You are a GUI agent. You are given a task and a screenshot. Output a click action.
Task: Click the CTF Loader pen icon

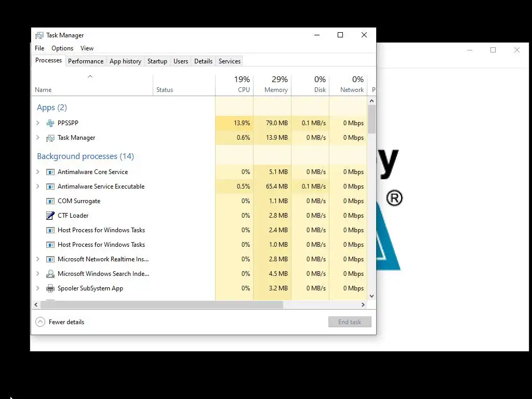pos(50,216)
